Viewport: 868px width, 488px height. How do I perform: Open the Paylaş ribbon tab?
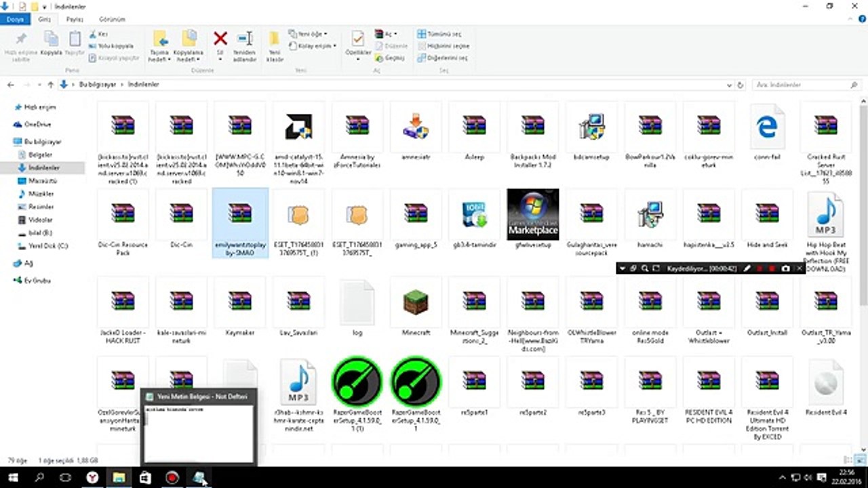click(x=75, y=20)
